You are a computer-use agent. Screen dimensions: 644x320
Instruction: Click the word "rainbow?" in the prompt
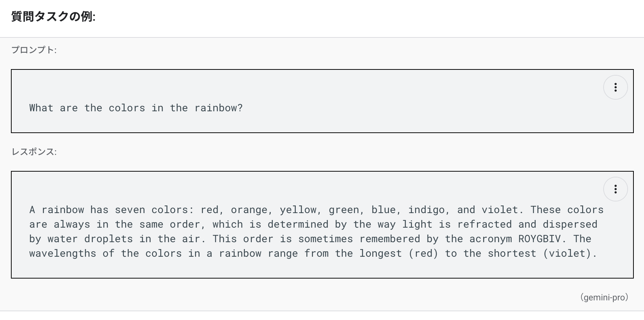(x=218, y=108)
